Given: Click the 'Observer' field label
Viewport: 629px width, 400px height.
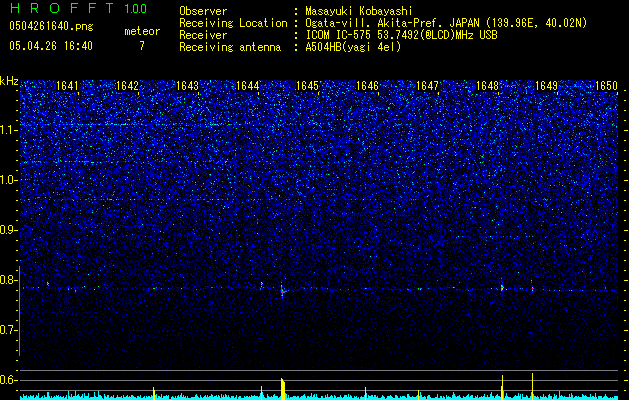Looking at the screenshot, I should point(203,11).
